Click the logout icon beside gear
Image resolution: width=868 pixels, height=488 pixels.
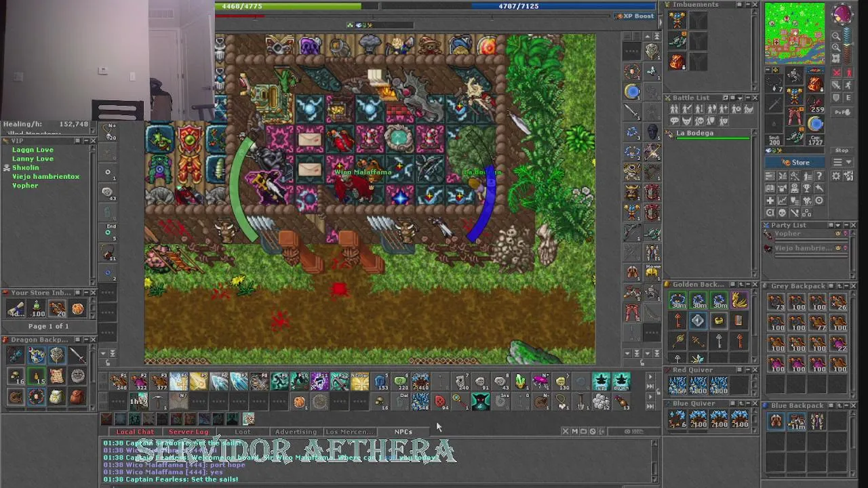point(848,176)
